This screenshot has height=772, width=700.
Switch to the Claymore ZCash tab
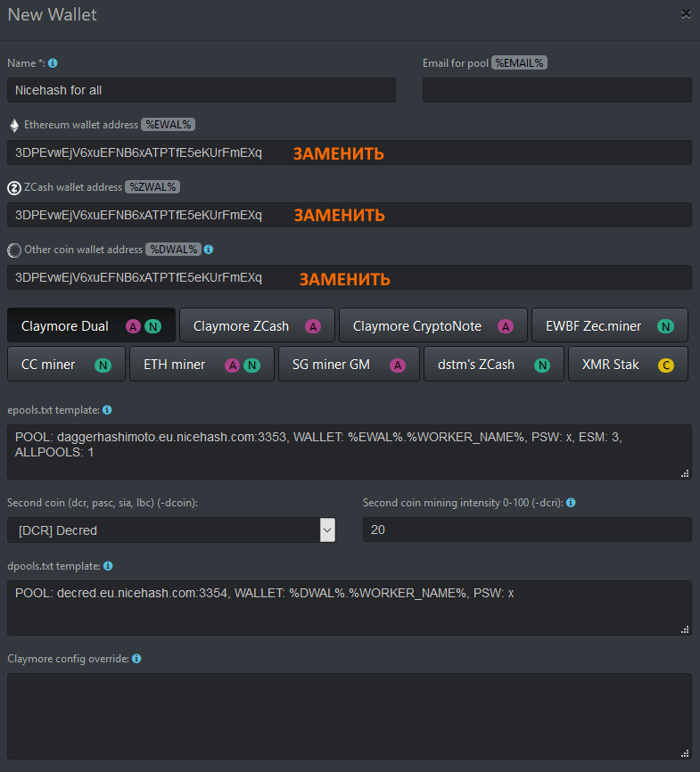[x=257, y=326]
